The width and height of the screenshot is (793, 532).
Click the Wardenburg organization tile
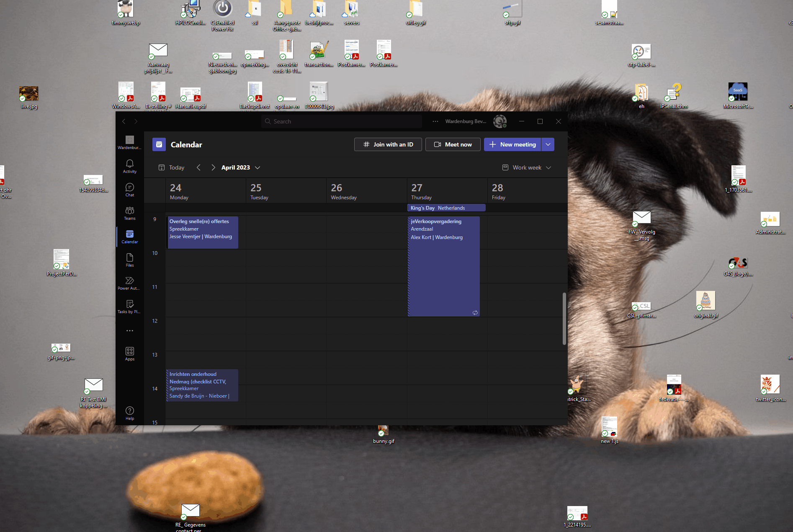(x=130, y=142)
